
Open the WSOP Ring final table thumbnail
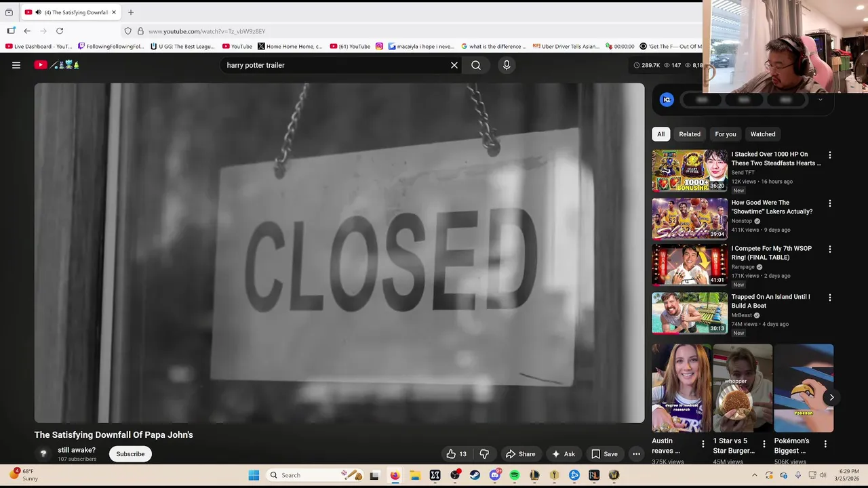pos(690,265)
